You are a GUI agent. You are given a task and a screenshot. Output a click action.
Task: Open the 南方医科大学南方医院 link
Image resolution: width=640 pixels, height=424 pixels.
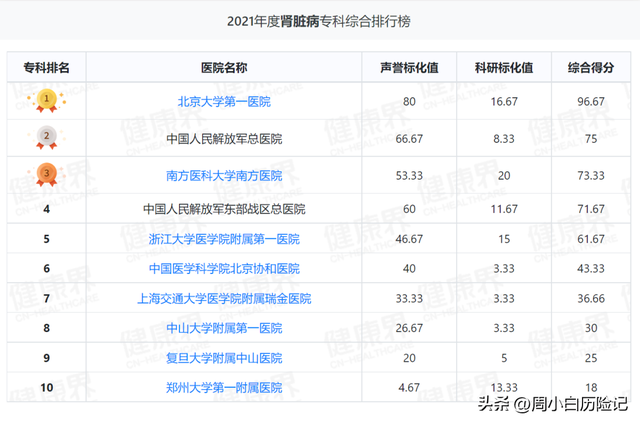coord(224,176)
